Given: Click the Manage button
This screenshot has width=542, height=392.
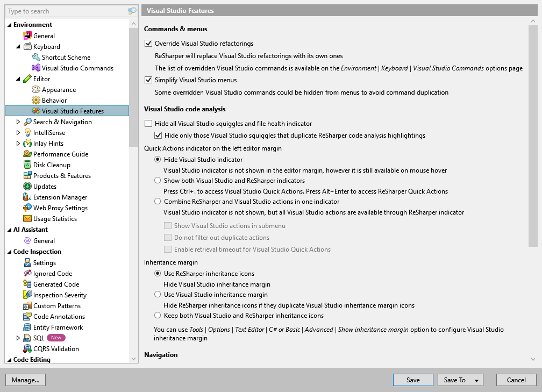Looking at the screenshot, I should tap(25, 380).
